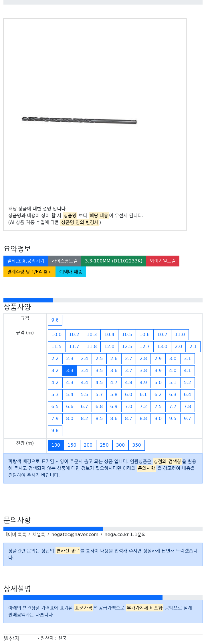Click the 결제수량 당 1/EA 출고 badge
The height and width of the screenshot is (644, 206).
(x=29, y=272)
